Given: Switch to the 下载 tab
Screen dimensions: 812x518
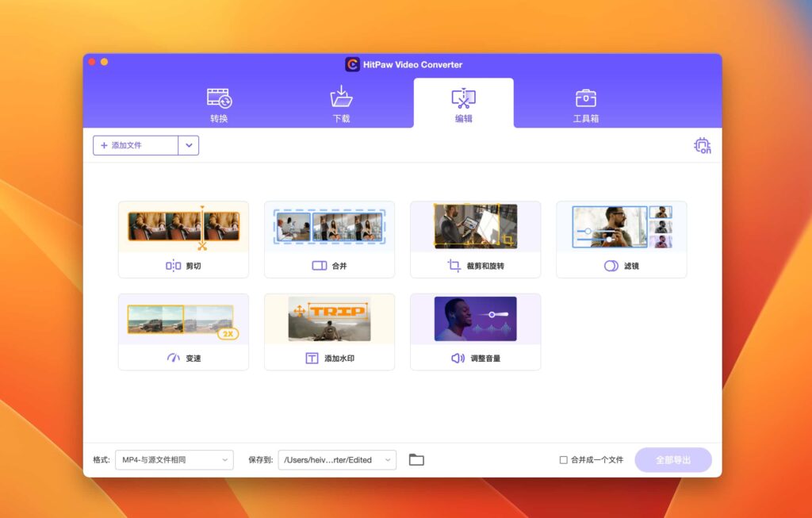Looking at the screenshot, I should click(x=340, y=102).
